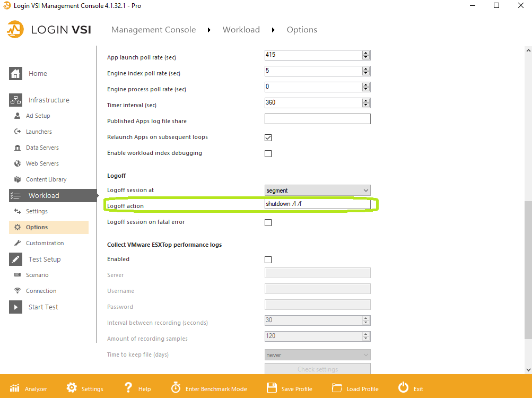Click the title bar Login VSI app icon
Viewport: 532px width, 398px height.
[7, 5]
